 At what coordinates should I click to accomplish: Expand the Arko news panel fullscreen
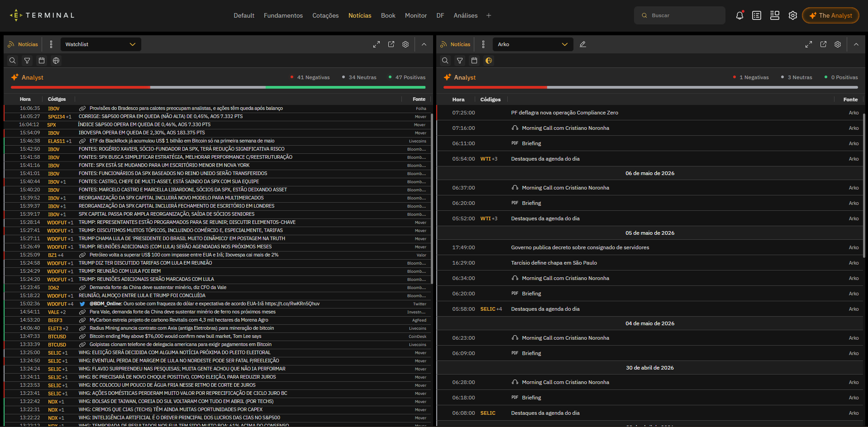pyautogui.click(x=809, y=44)
